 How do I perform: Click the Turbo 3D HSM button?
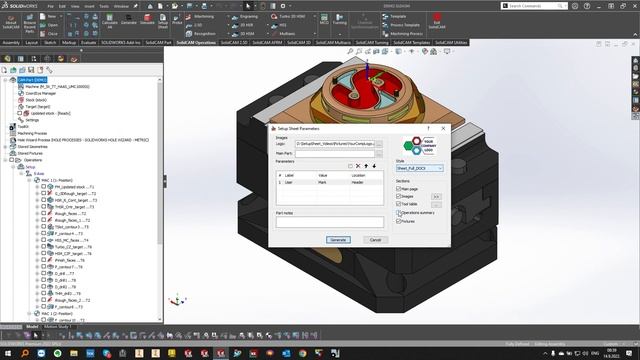coord(288,17)
